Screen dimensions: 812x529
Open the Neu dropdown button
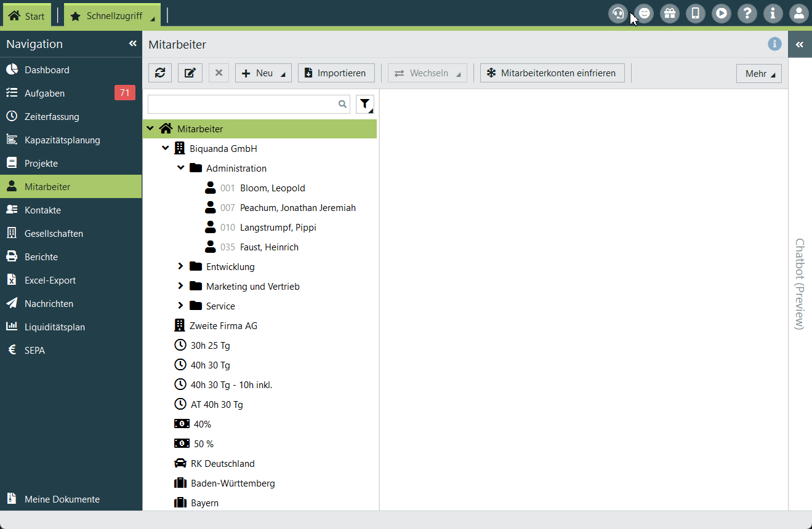(x=263, y=73)
